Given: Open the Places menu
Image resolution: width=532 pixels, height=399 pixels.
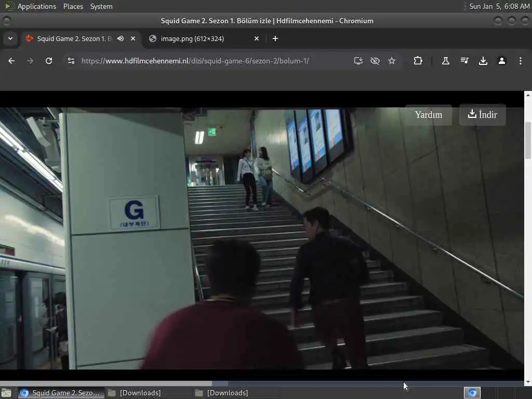Looking at the screenshot, I should (73, 6).
